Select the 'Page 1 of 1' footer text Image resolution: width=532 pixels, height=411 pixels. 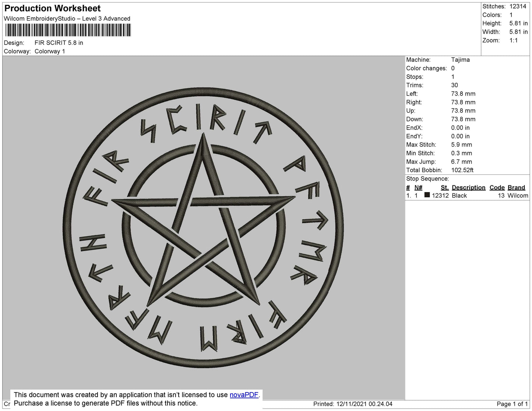(512, 404)
